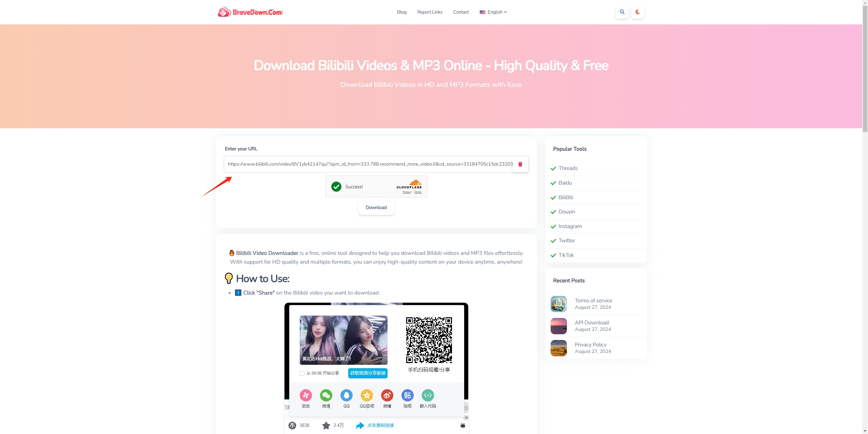This screenshot has height=434, width=868.
Task: Click the Report Links nav item
Action: tap(430, 12)
